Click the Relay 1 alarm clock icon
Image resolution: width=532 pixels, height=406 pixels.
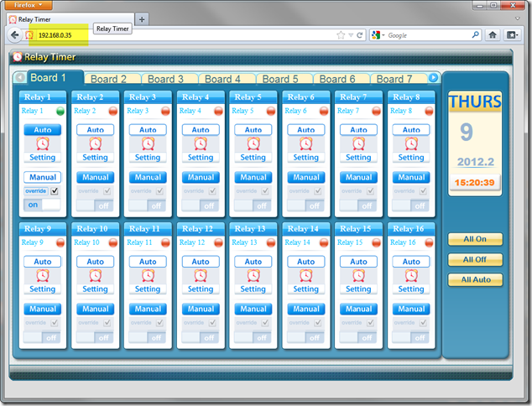[43, 143]
